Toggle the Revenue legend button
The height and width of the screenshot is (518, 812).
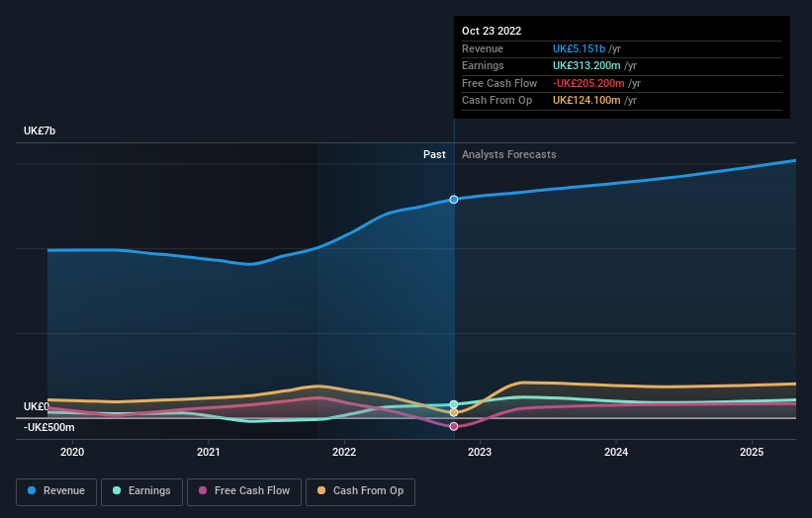[x=56, y=491]
